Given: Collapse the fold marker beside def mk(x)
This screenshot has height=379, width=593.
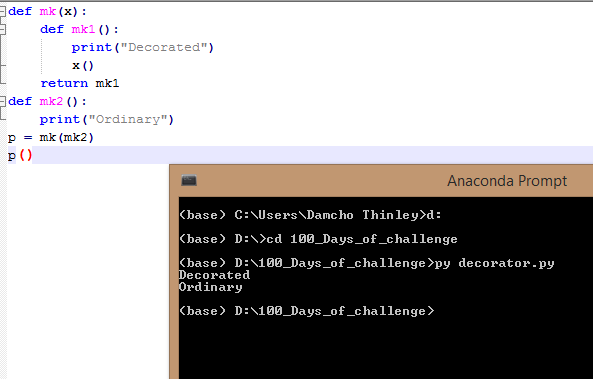Looking at the screenshot, I should [x=3, y=12].
